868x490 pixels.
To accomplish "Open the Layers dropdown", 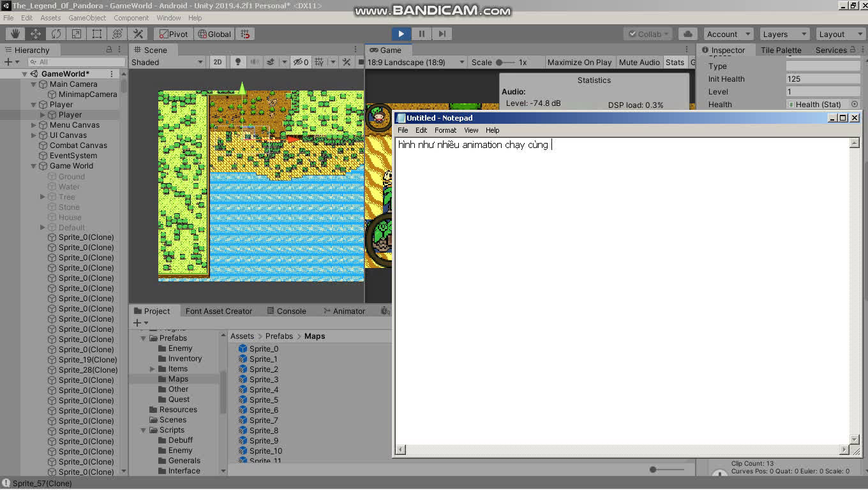I will click(x=784, y=34).
